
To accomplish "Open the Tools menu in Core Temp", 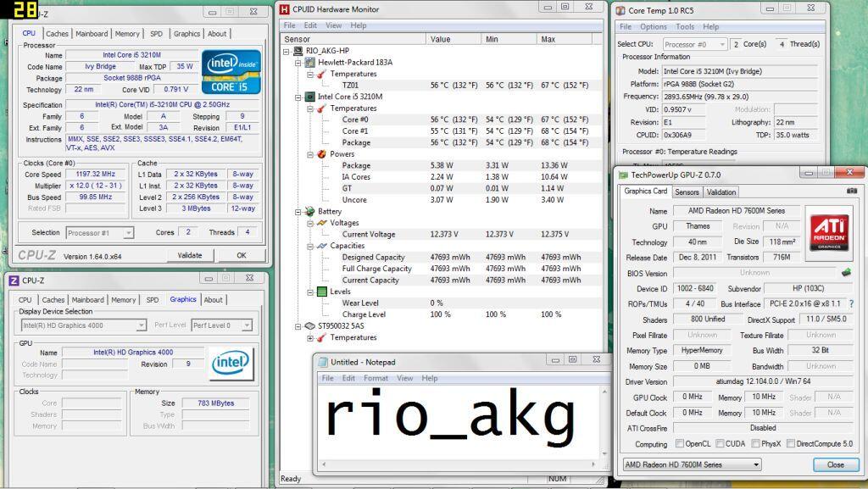I will [x=685, y=26].
